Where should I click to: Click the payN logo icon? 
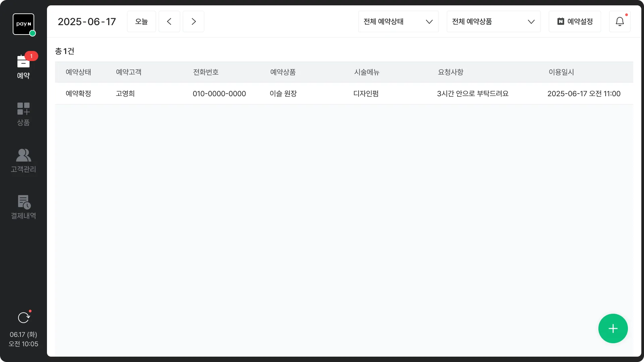coord(23,24)
